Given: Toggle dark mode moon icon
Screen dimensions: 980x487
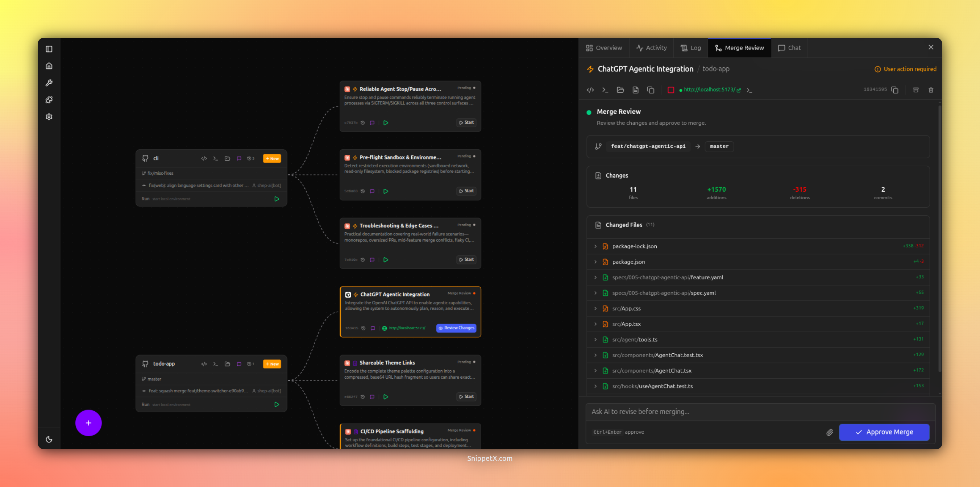Looking at the screenshot, I should [x=49, y=439].
